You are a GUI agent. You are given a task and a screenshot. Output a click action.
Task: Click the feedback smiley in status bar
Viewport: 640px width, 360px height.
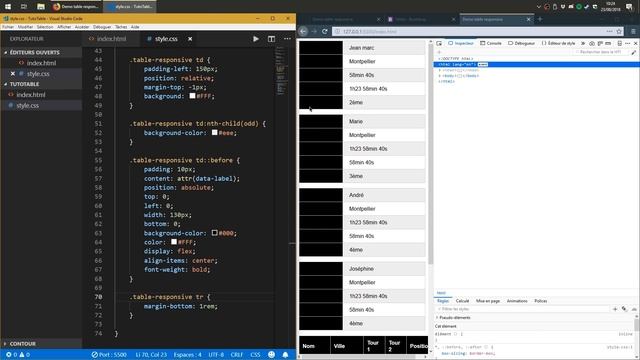[x=271, y=355]
